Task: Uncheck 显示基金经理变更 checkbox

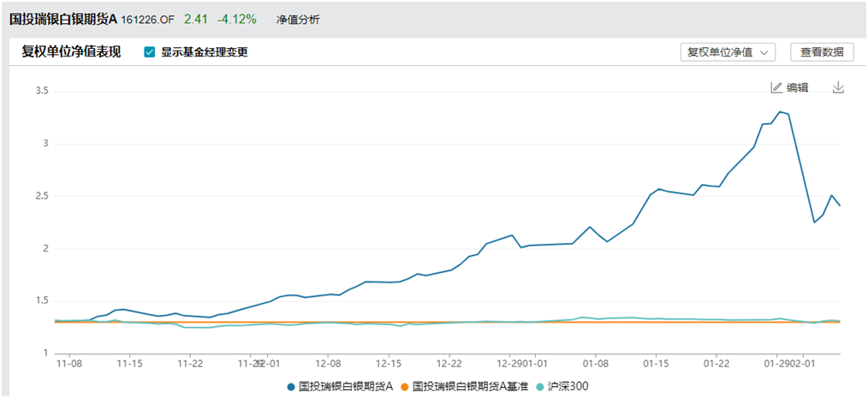Action: [x=150, y=52]
